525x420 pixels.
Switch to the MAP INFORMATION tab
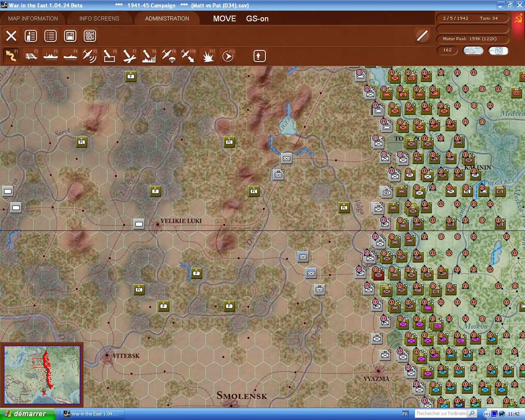(33, 18)
